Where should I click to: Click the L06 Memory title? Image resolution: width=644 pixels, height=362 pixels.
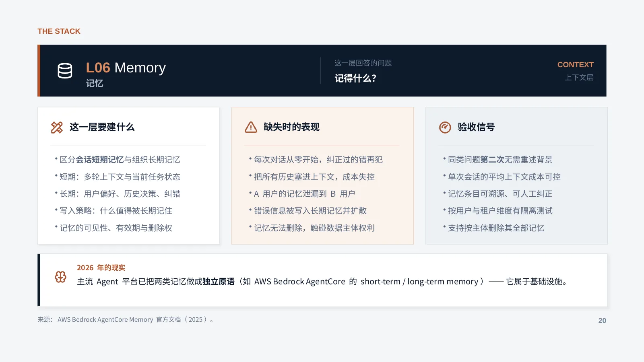126,68
